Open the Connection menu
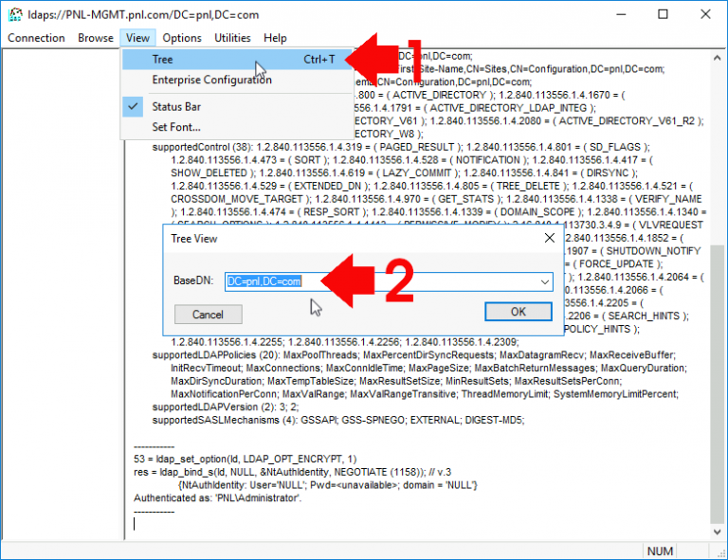This screenshot has width=728, height=560. tap(36, 38)
